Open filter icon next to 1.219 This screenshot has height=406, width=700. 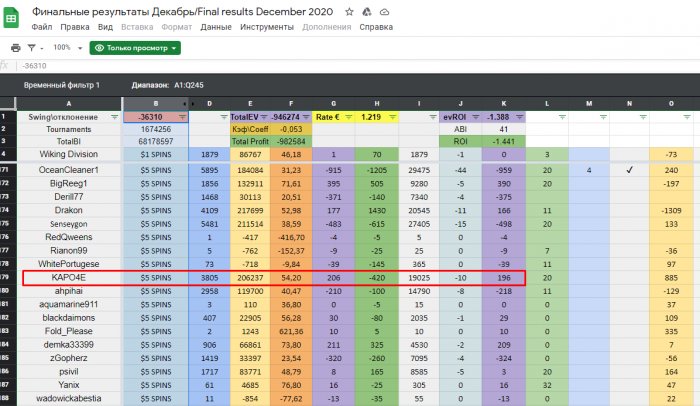point(392,117)
